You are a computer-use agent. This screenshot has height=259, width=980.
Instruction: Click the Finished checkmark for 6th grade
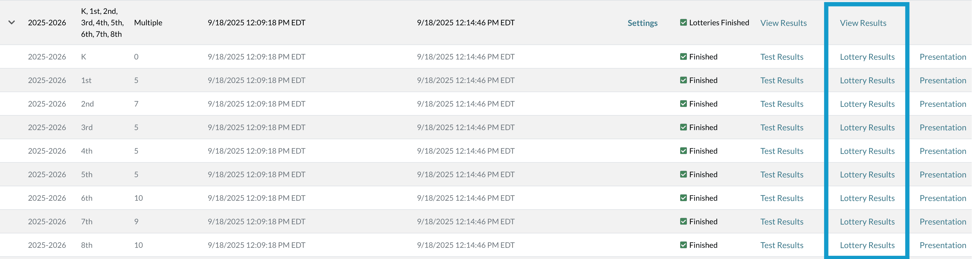(683, 198)
